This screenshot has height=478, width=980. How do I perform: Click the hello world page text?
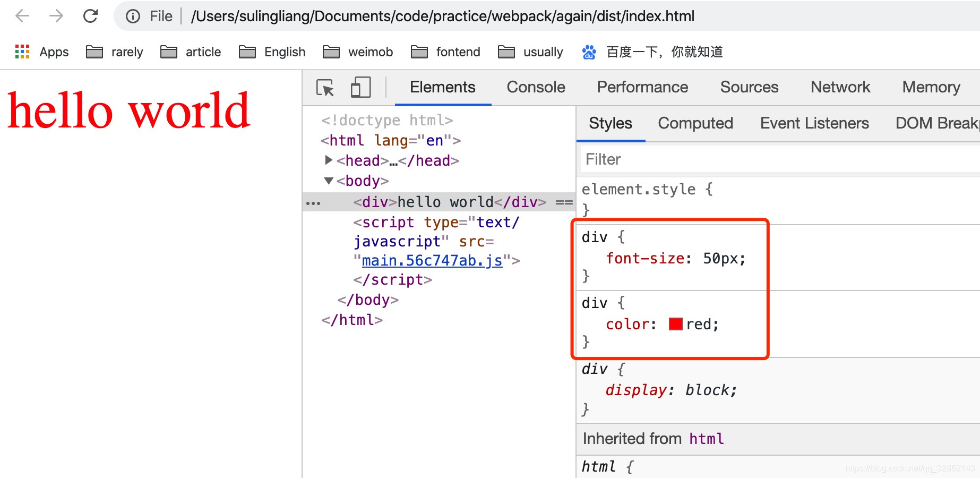coord(128,110)
